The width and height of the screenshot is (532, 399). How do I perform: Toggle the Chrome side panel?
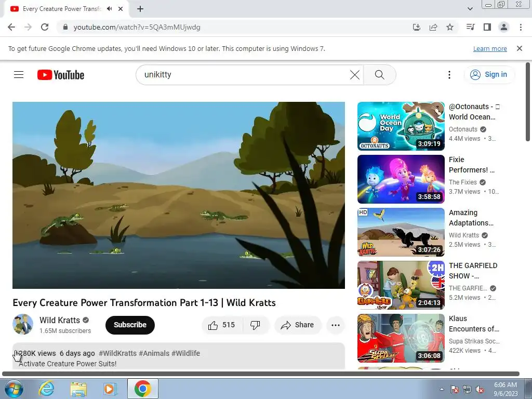coord(487,27)
